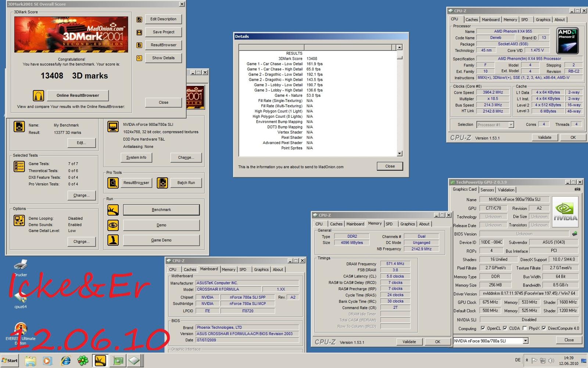Click the Details list scroll up arrow
The height and width of the screenshot is (368, 588).
click(399, 47)
